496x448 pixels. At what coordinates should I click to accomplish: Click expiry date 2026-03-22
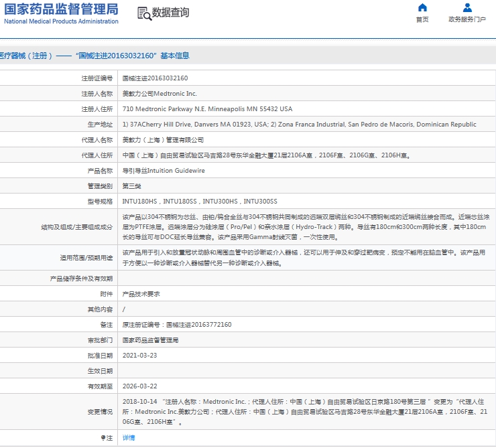139,386
